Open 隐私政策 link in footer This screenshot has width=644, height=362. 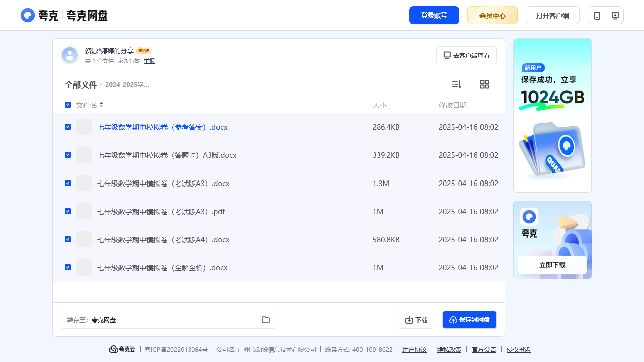point(449,350)
